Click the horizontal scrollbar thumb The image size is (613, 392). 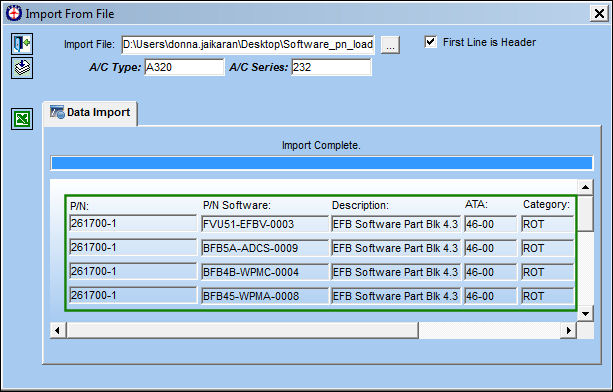pos(242,331)
